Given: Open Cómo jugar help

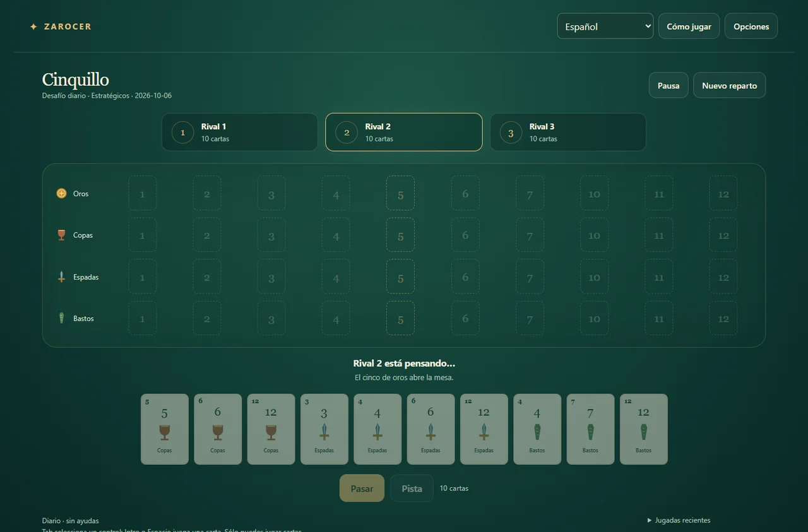Looking at the screenshot, I should [x=689, y=26].
